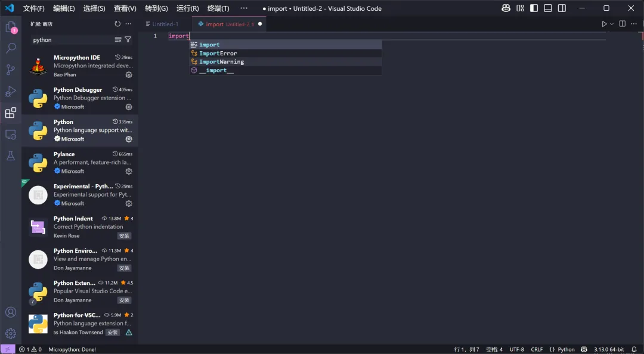Select import keyword suggestion

(286, 45)
